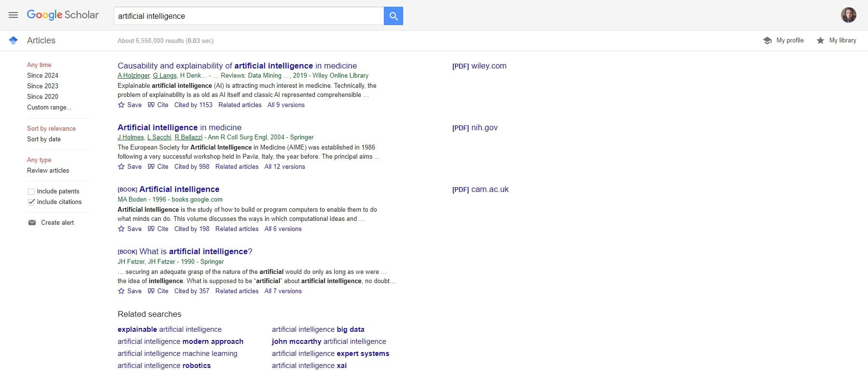
Task: Open related search 'john mccarthy artificial intelligence'
Action: pos(329,341)
